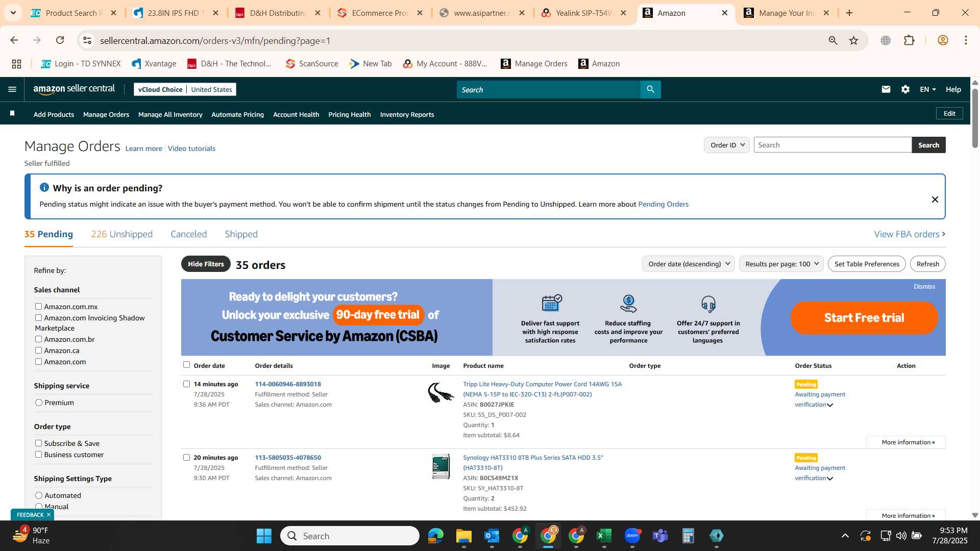The height and width of the screenshot is (551, 980).
Task: Check the Subscribe & Save order type
Action: (38, 443)
